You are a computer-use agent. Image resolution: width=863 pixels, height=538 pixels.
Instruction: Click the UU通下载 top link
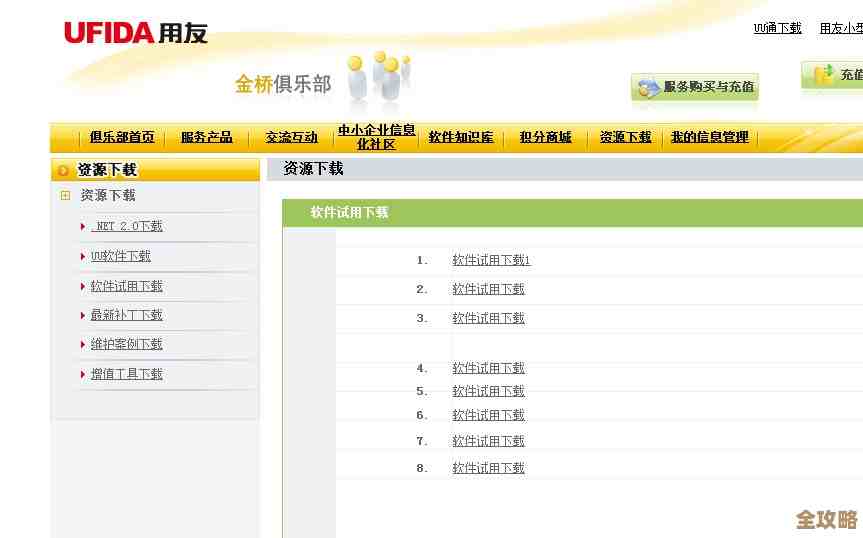point(777,28)
